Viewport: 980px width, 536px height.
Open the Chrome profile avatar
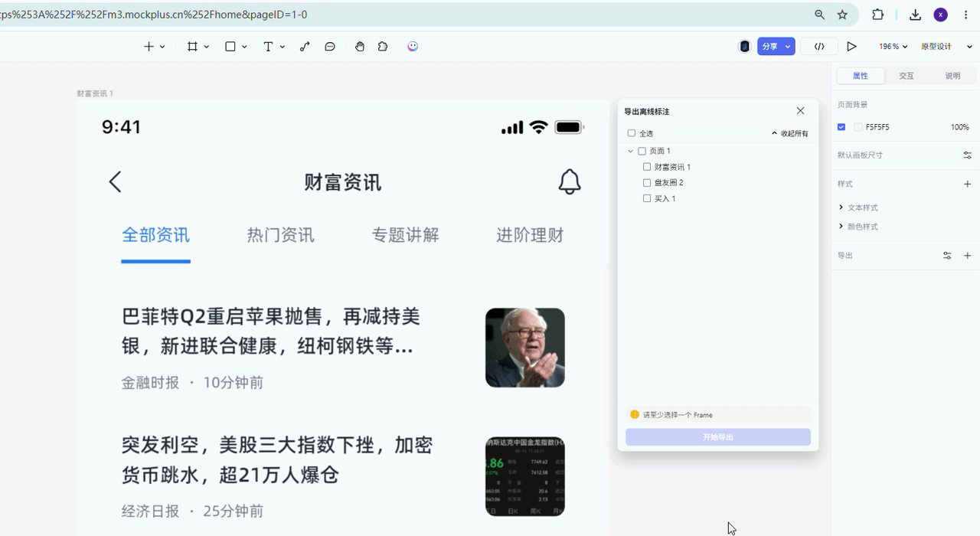coord(940,15)
